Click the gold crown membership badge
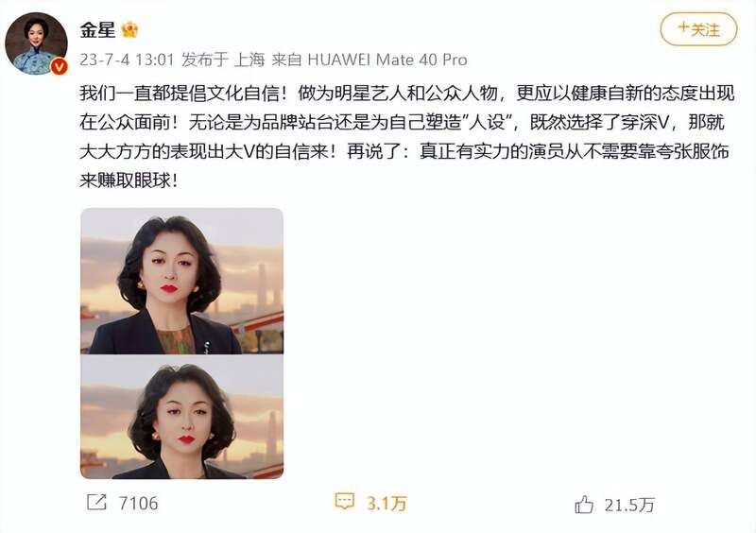 pos(129,30)
